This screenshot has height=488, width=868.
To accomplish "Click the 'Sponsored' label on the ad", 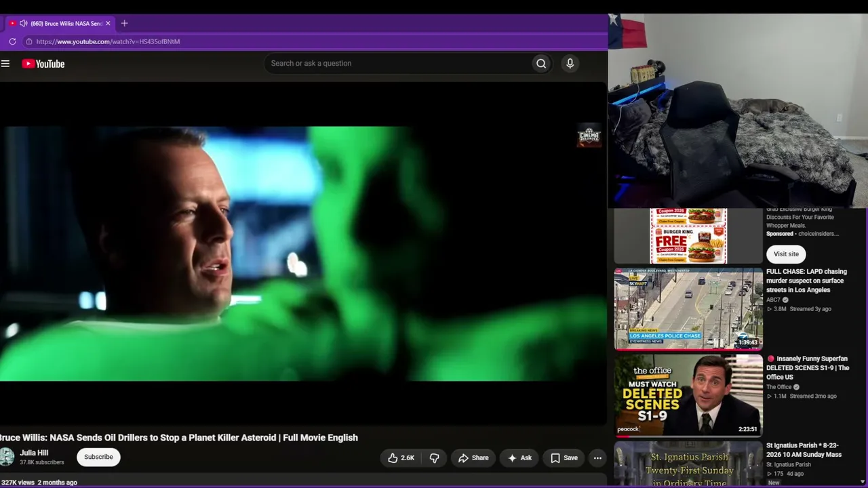I will (780, 234).
